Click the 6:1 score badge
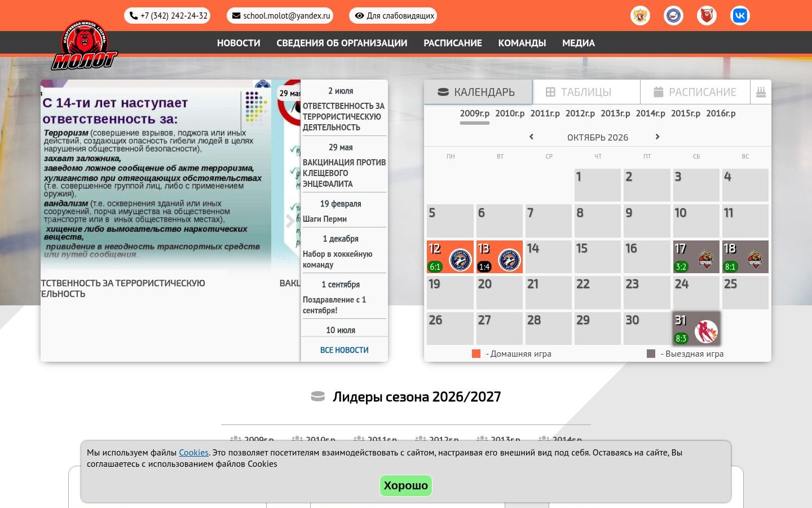This screenshot has width=812, height=508. click(x=435, y=267)
